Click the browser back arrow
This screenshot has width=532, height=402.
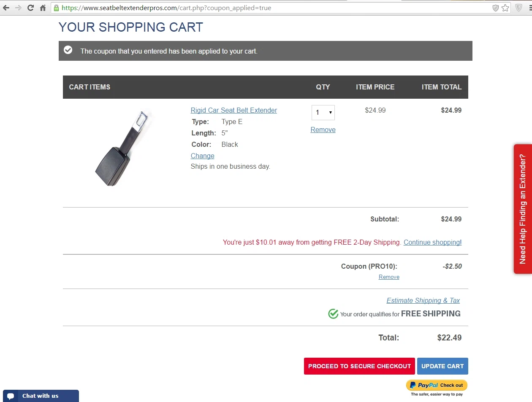(x=6, y=8)
